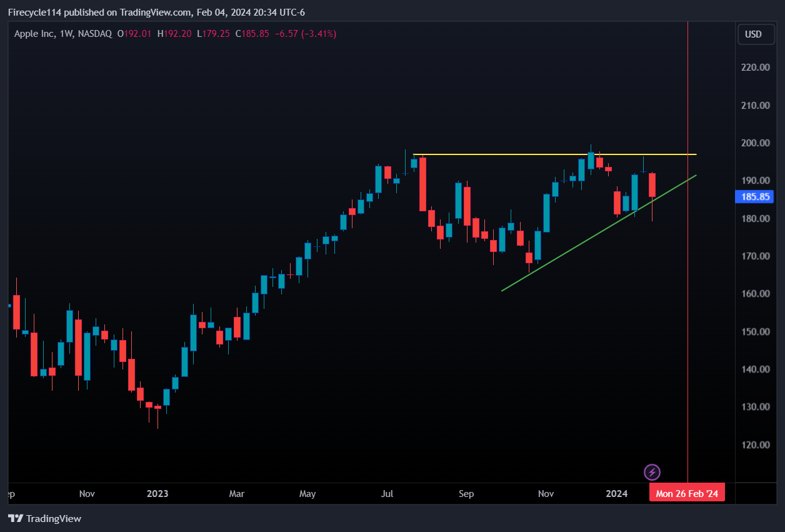The width and height of the screenshot is (785, 532).
Task: Click the Nov label left of 2023
Action: pos(87,493)
